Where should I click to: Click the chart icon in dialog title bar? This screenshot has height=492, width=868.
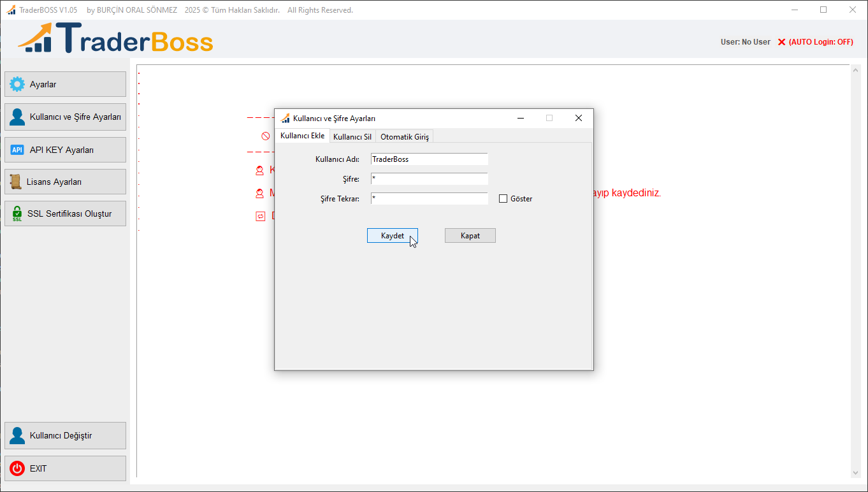[285, 118]
